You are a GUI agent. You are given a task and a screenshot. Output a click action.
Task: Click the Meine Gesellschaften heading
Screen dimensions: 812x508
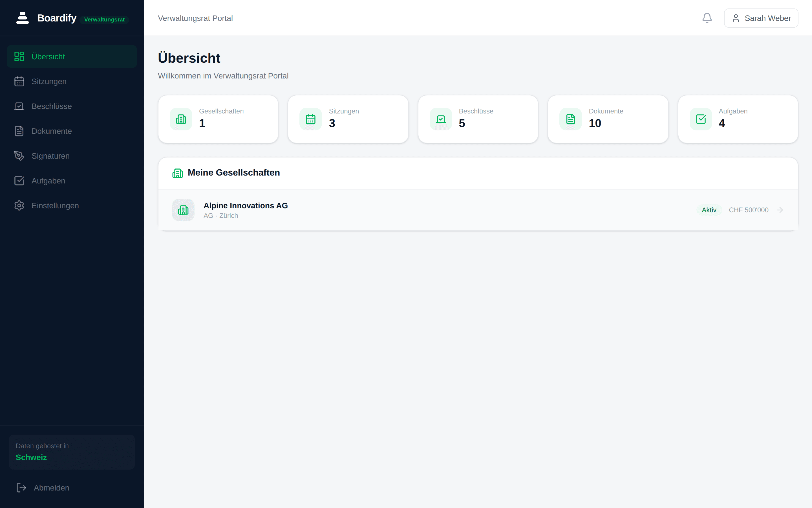point(234,173)
